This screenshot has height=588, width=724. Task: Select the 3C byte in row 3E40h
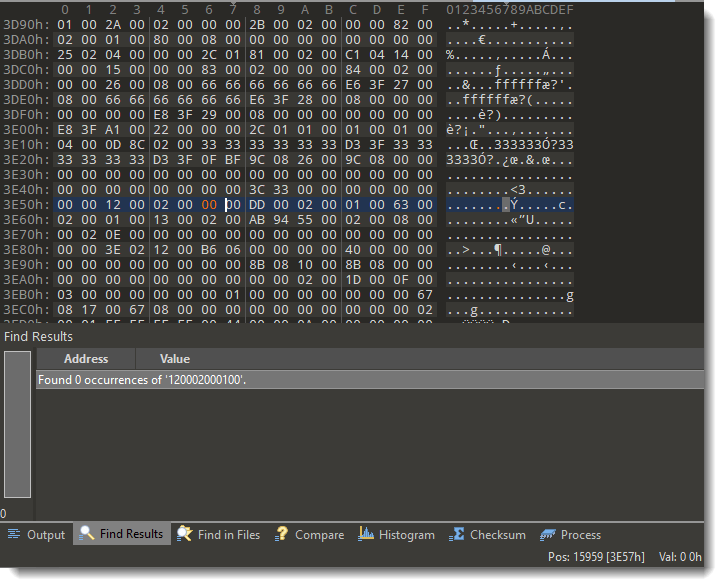[257, 189]
